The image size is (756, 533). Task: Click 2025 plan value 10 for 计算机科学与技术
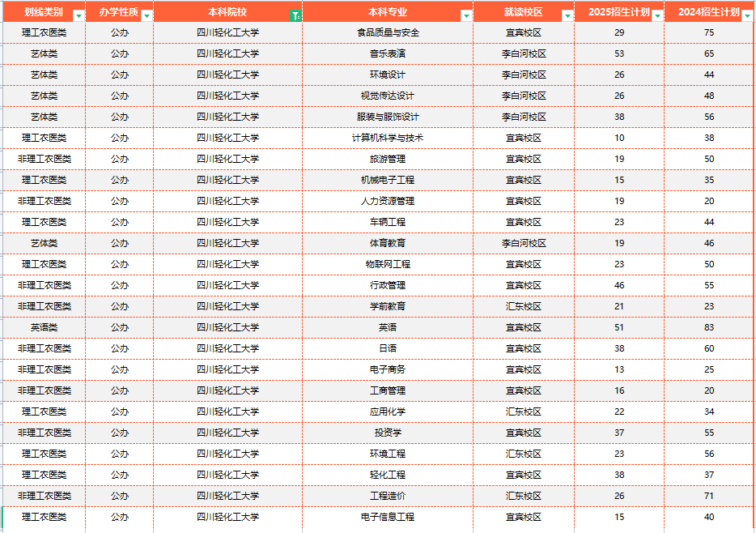(x=619, y=138)
